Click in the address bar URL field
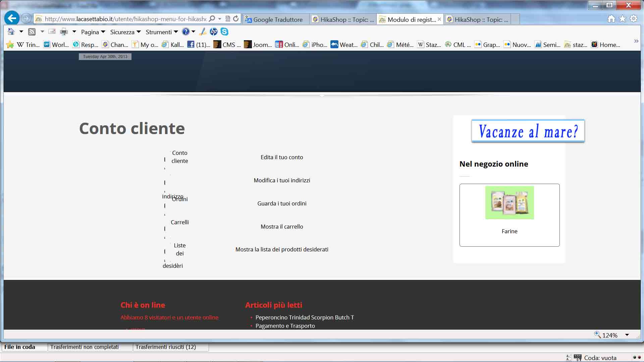 (125, 19)
